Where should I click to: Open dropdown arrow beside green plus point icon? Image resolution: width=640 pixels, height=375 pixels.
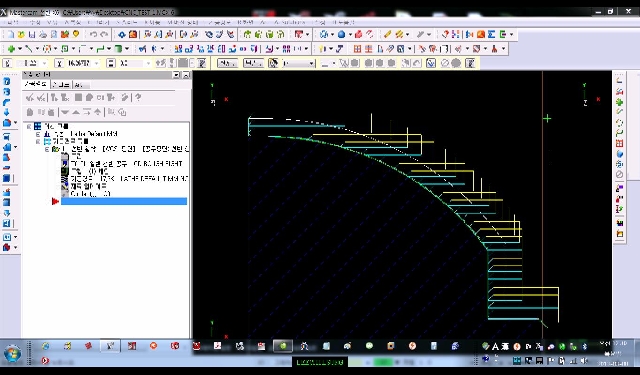click(x=20, y=49)
